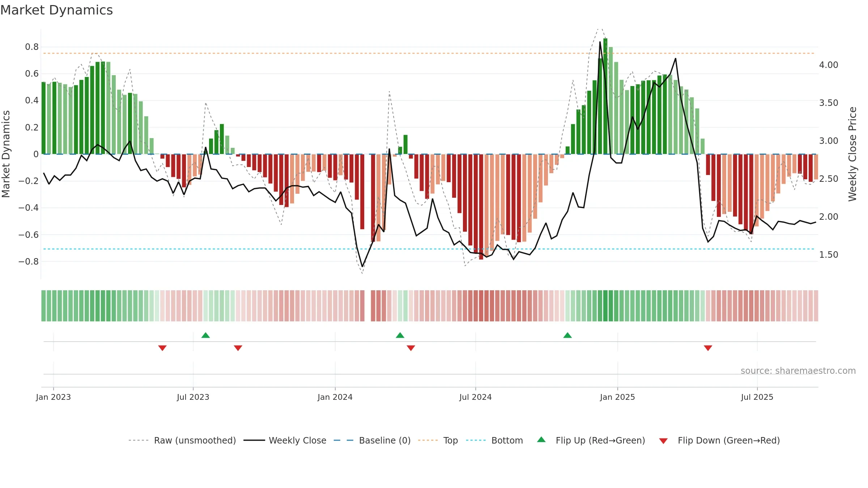The height and width of the screenshot is (488, 868).
Task: Click the red flip-down marker in late summer 2023
Action: [238, 348]
